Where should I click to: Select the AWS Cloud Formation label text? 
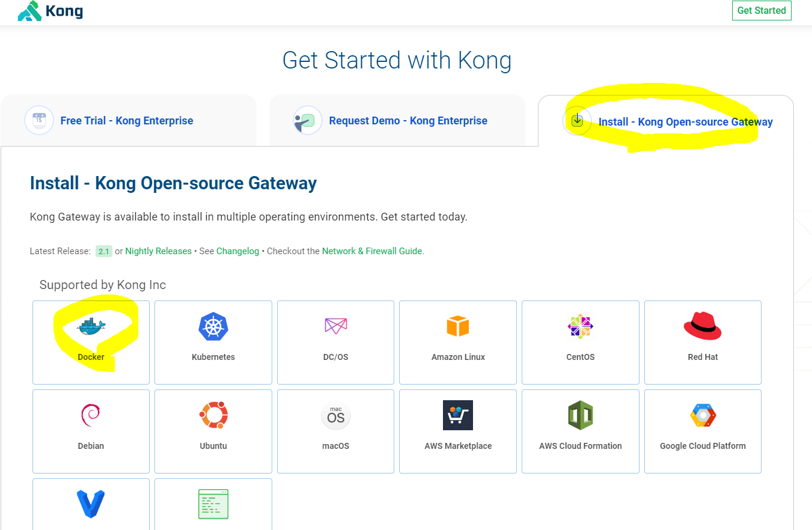(581, 446)
